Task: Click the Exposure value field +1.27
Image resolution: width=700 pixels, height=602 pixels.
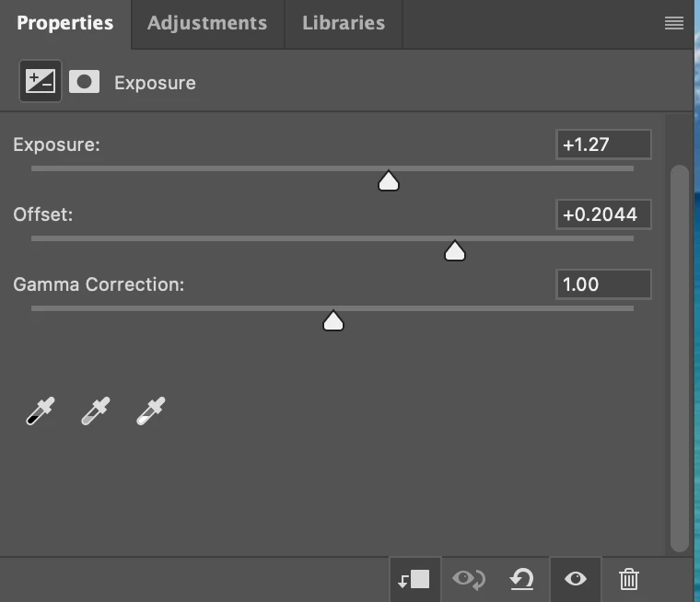Action: coord(603,145)
